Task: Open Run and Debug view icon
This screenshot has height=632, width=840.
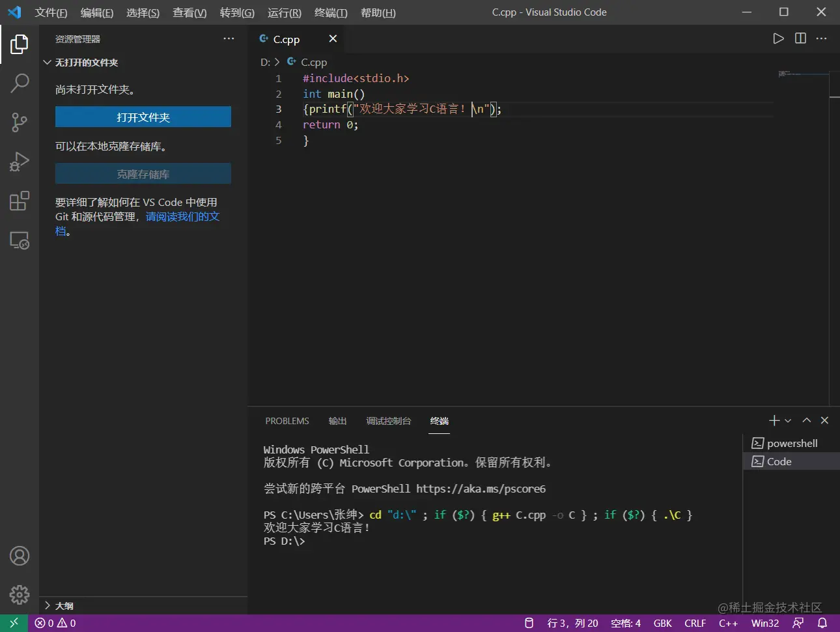Action: click(20, 162)
